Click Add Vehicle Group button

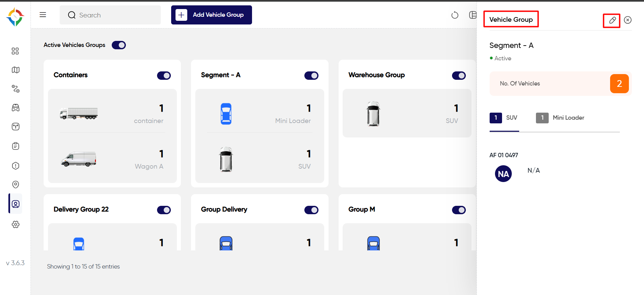pyautogui.click(x=211, y=15)
